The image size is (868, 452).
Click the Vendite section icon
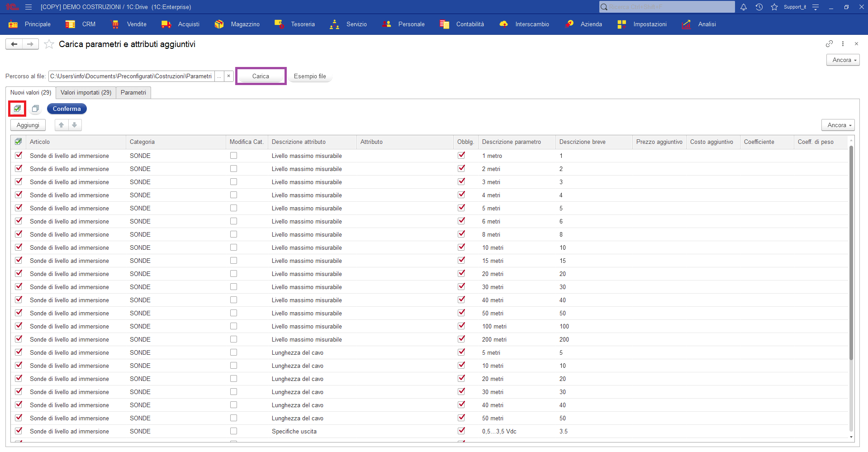tap(115, 24)
